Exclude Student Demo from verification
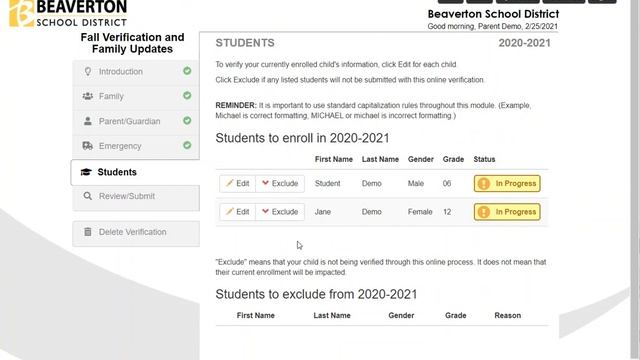This screenshot has height=360, width=640. pos(280,184)
